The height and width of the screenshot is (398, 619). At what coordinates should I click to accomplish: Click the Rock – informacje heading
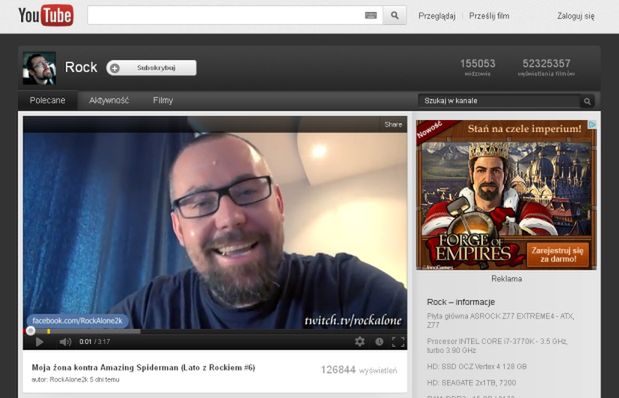(x=461, y=302)
